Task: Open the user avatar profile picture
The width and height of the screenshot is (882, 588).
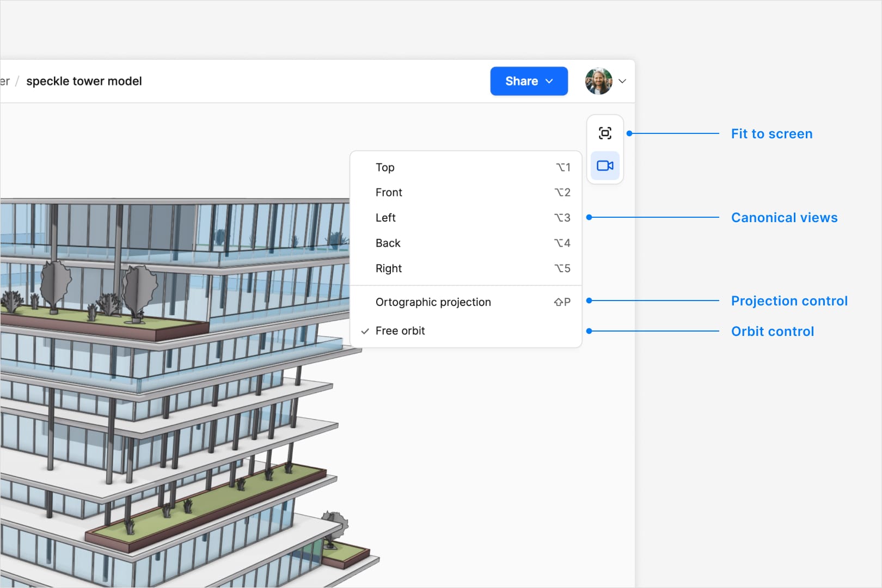Action: 598,81
